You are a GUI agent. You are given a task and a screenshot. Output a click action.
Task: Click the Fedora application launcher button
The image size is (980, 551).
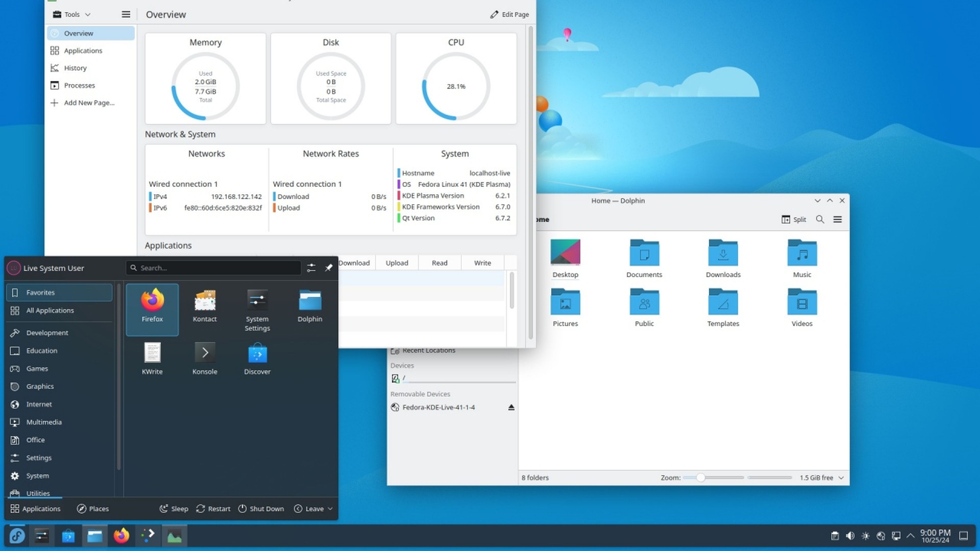(17, 536)
